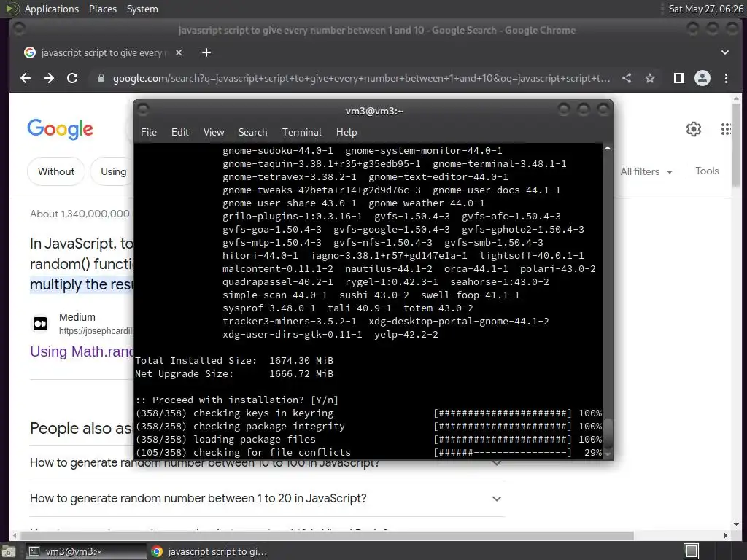Open Google apps grid icon
Viewport: 747px width, 560px height.
(726, 128)
